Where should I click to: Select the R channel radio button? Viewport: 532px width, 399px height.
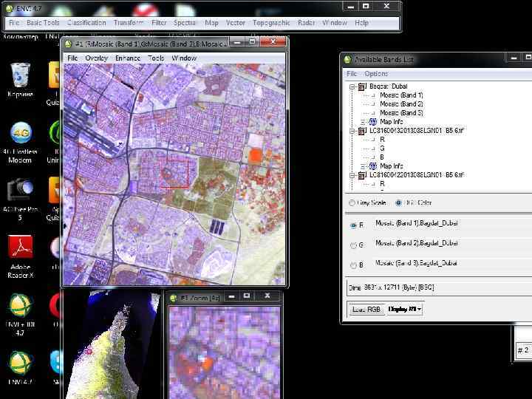[353, 225]
